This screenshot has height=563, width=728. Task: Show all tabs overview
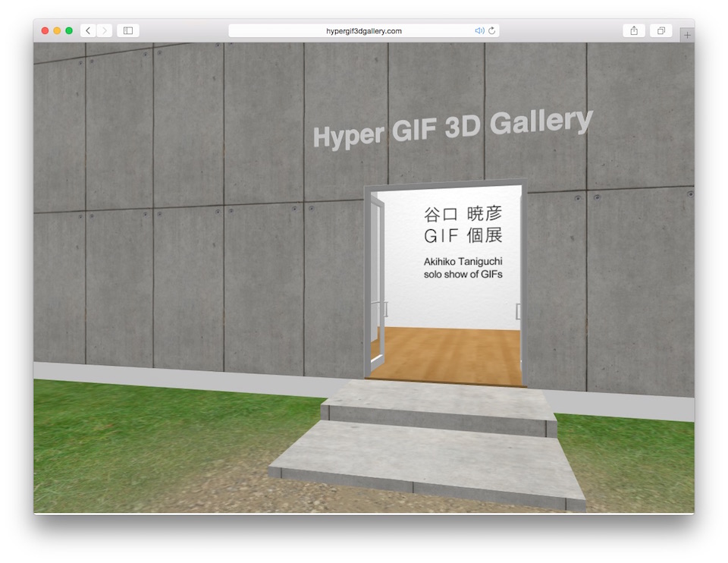coord(661,31)
